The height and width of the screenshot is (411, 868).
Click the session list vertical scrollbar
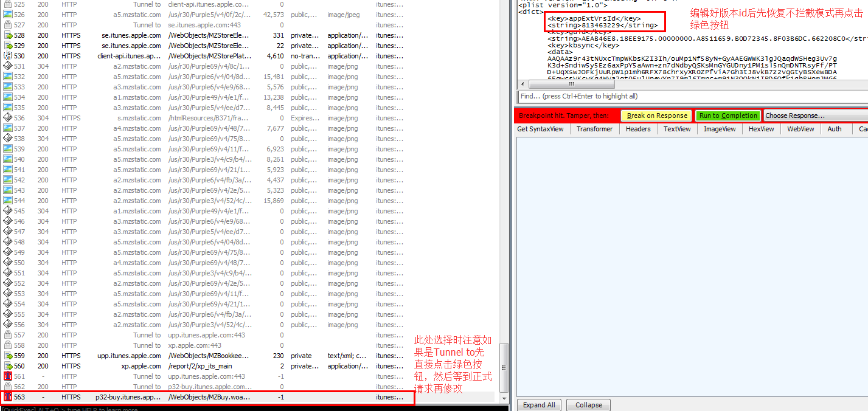tap(504, 201)
